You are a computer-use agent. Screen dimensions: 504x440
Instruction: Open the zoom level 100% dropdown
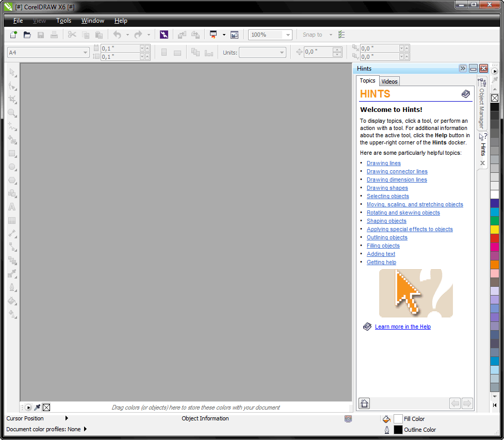pyautogui.click(x=287, y=35)
